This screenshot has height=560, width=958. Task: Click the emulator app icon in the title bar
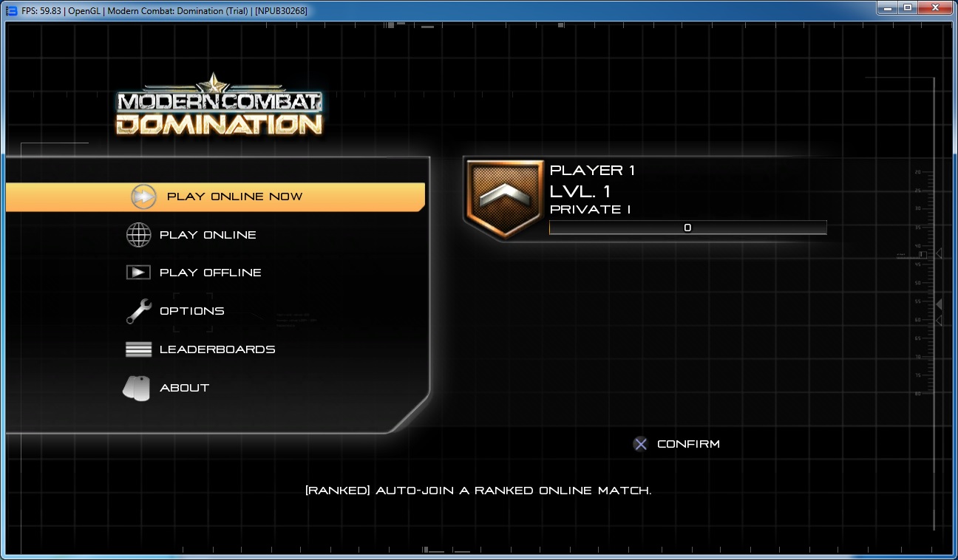[x=11, y=11]
